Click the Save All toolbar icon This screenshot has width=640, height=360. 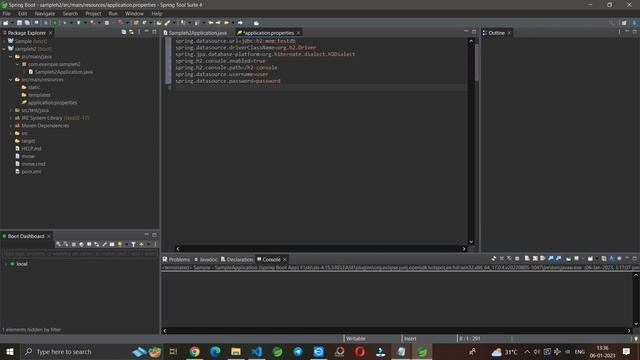tap(27, 23)
